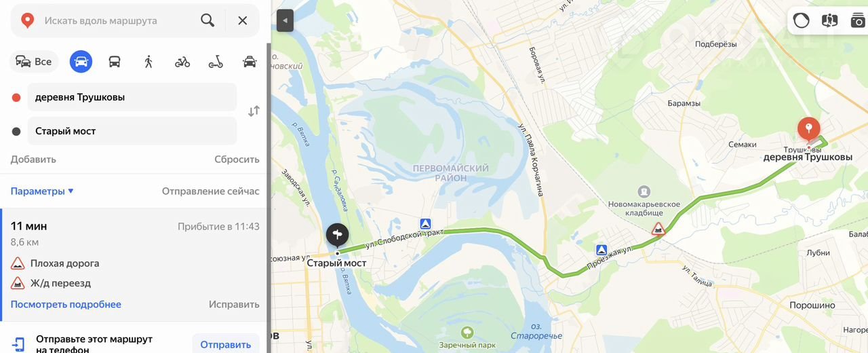Viewport: 868px width, 353px height.
Task: Collapse the side panel with arrow
Action: tap(285, 20)
